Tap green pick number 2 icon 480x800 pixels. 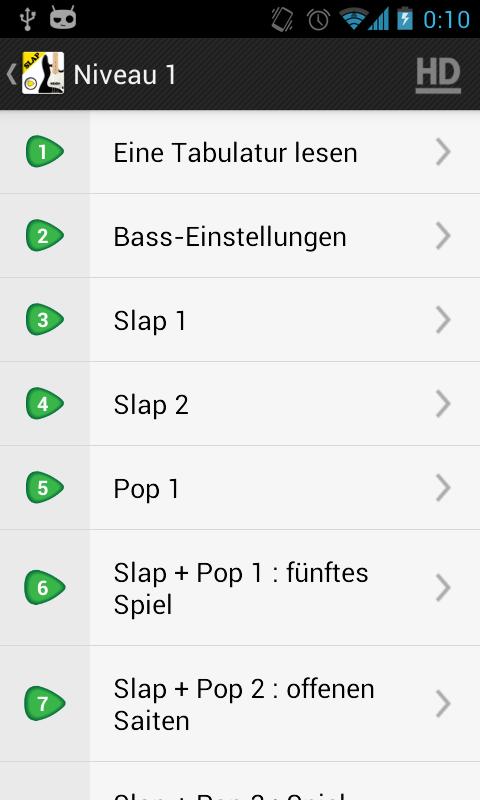tap(45, 236)
